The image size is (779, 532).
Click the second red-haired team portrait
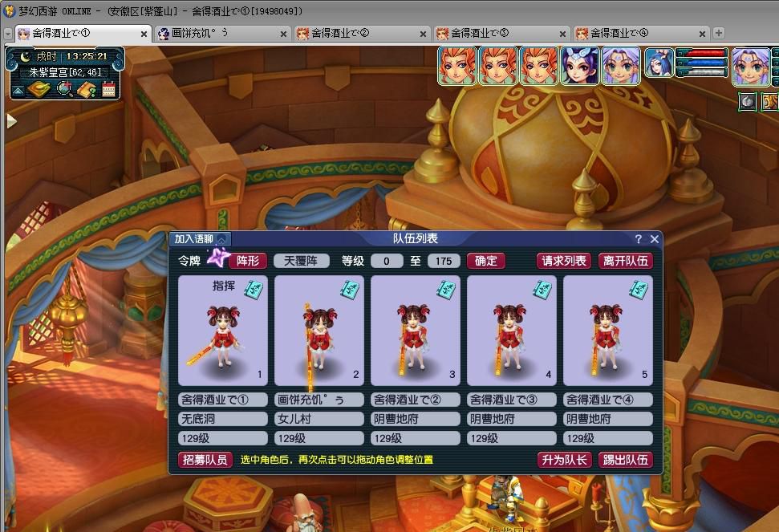point(497,66)
